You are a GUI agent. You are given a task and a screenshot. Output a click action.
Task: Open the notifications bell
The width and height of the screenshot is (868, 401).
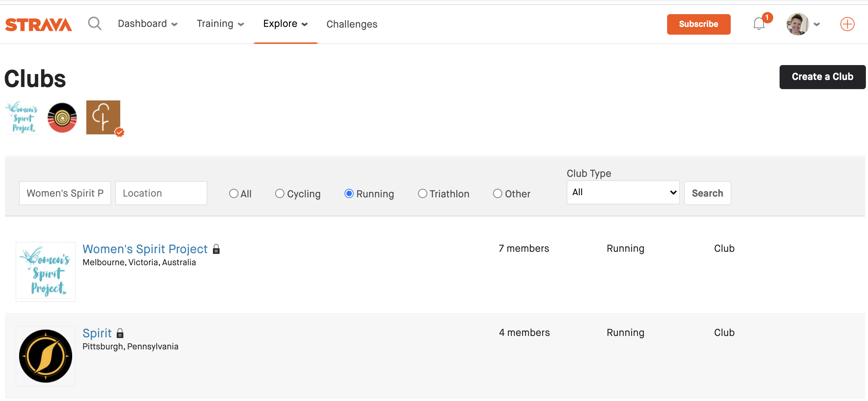tap(759, 24)
